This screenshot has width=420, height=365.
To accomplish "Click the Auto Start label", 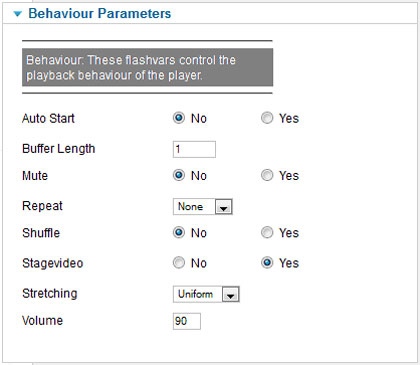I will [48, 118].
